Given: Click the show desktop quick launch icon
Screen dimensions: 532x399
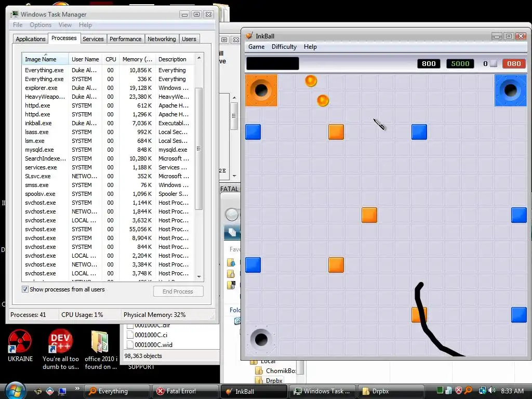Looking at the screenshot, I should pos(62,391).
